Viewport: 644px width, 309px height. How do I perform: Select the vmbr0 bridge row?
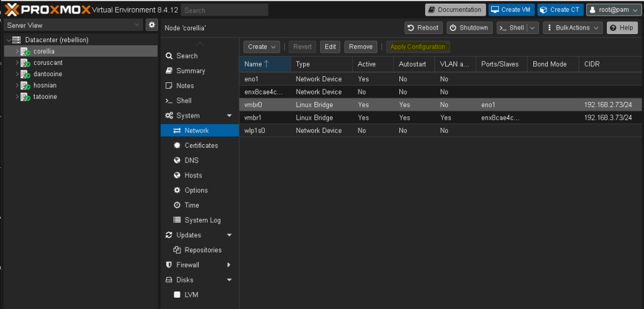tap(441, 104)
